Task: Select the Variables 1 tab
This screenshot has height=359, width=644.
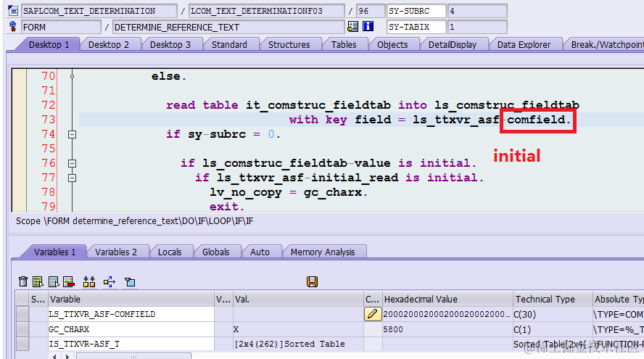Action: tap(54, 252)
